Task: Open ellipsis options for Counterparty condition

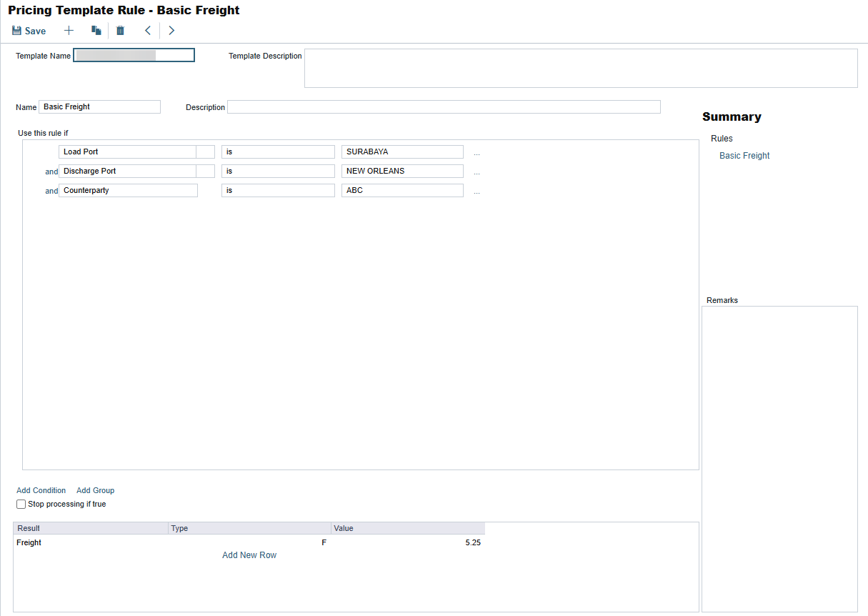Action: point(477,192)
